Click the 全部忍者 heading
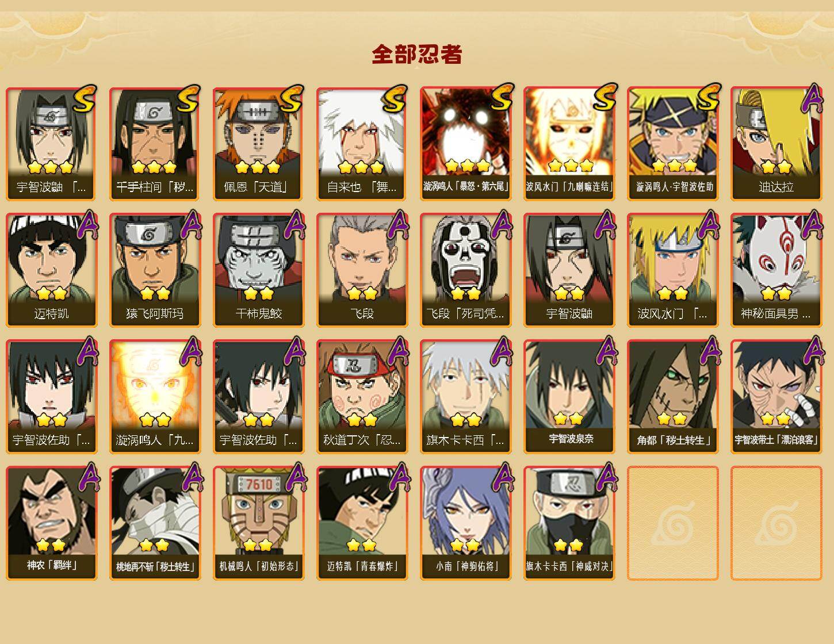The width and height of the screenshot is (834, 644). tap(417, 55)
